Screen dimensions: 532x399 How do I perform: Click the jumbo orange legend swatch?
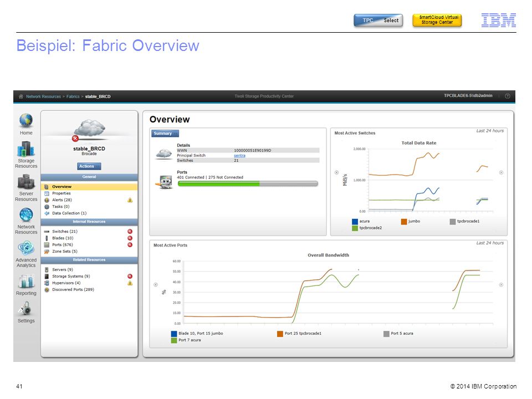point(404,222)
